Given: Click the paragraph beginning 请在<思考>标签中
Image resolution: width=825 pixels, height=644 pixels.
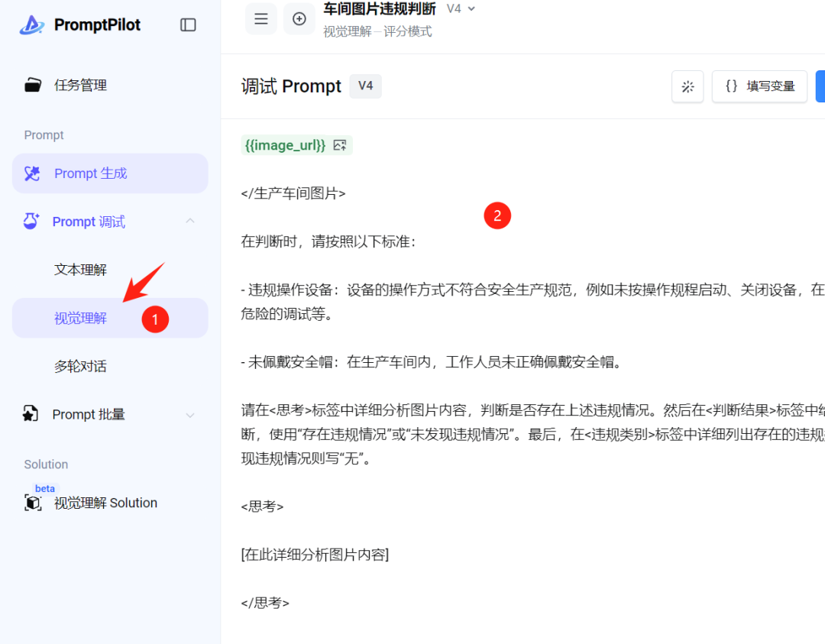Looking at the screenshot, I should 532,434.
